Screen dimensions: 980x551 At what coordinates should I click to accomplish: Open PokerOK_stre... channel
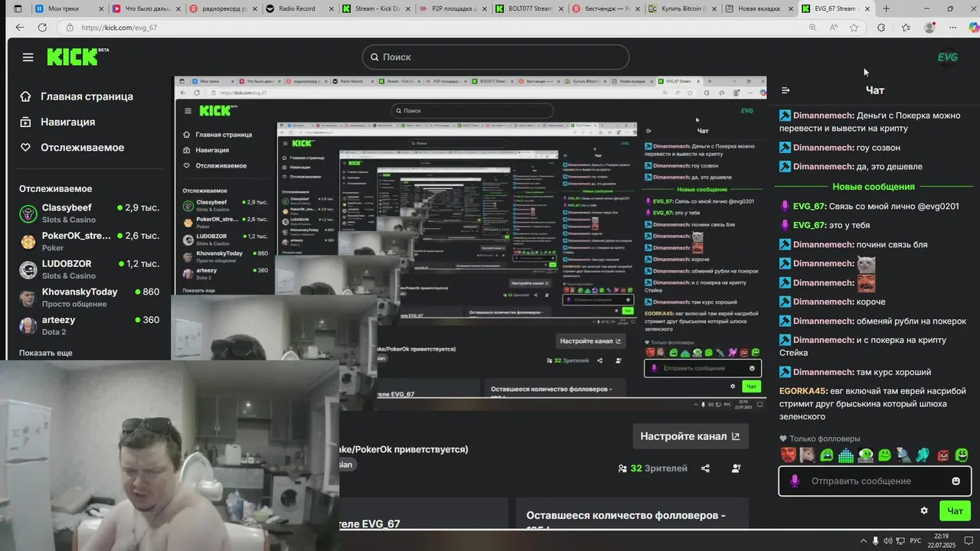pos(89,241)
